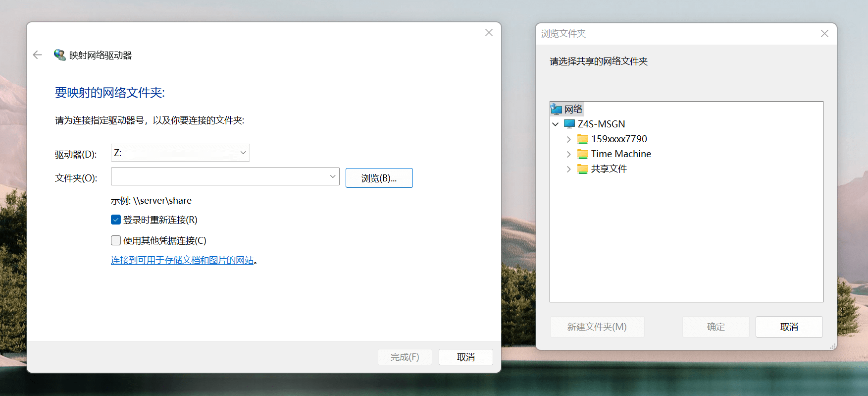Click the back arrow in the Map Network Drive wizard

38,55
